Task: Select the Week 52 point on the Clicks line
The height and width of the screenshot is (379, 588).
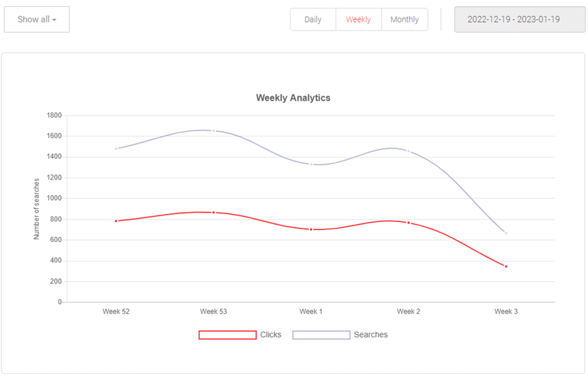Action: coord(117,220)
